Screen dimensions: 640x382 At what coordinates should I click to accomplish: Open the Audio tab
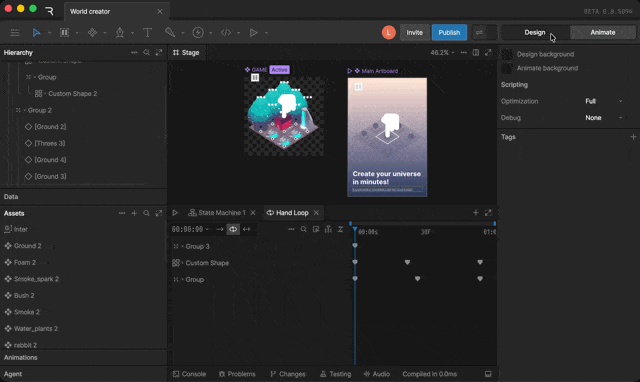377,374
